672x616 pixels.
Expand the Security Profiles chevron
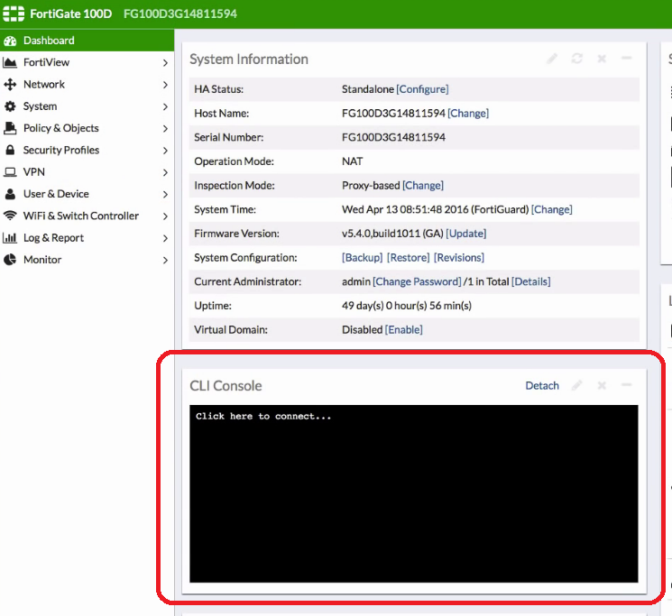point(165,151)
